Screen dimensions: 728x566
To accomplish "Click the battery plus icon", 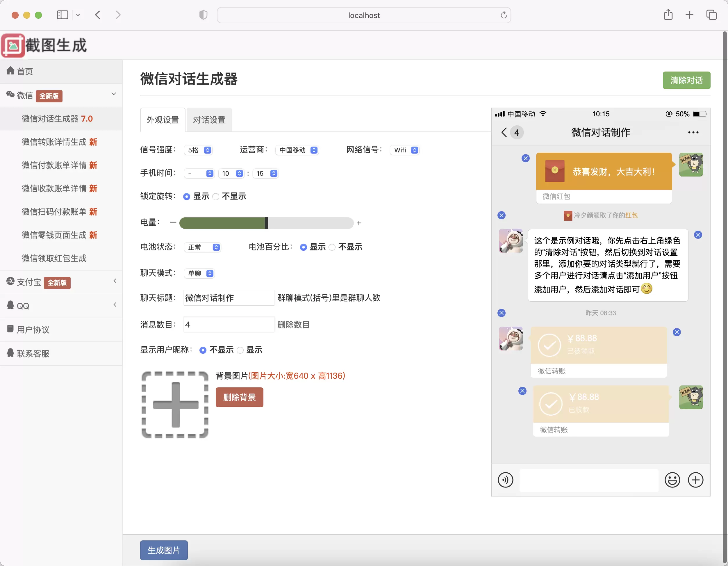I will (x=359, y=223).
